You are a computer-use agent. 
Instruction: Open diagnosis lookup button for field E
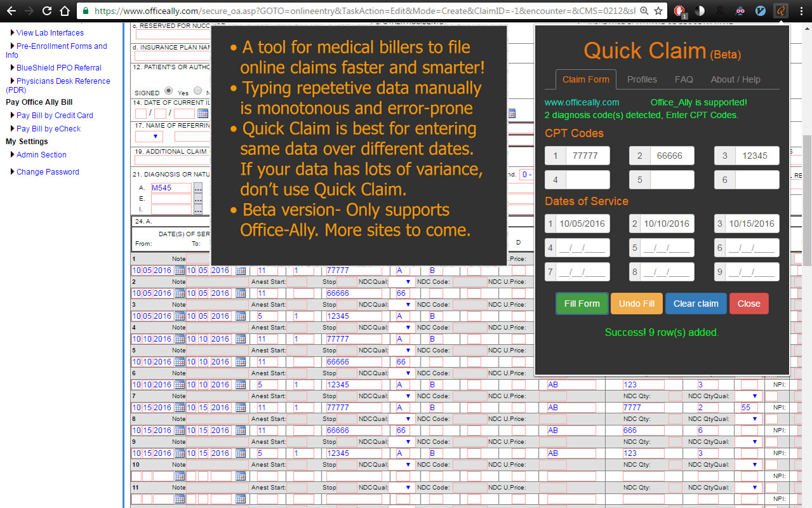[x=198, y=199]
